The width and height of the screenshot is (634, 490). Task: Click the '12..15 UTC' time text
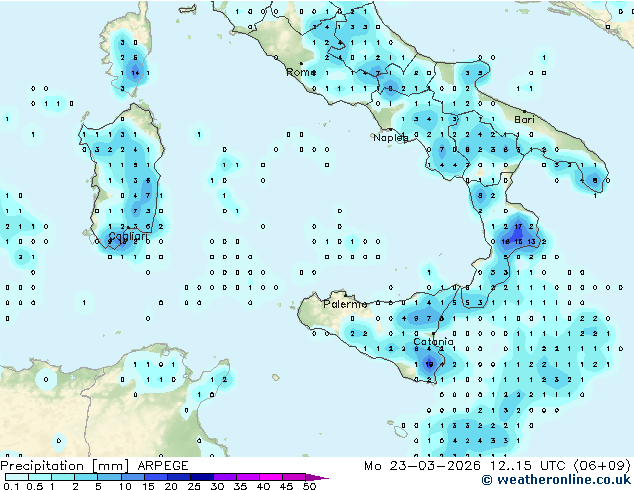pos(527,466)
